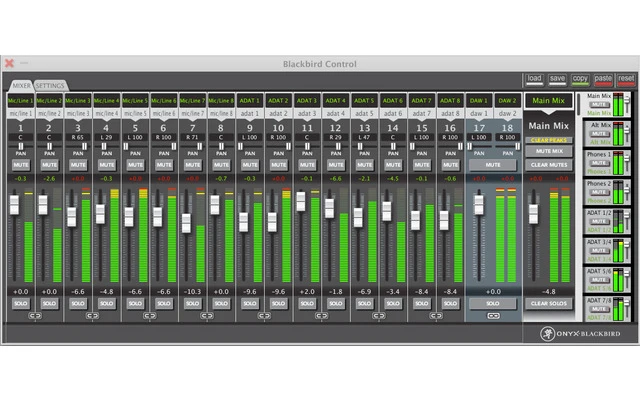Click Main Mix fader value -4.8
The image size is (640, 400).
pyautogui.click(x=549, y=291)
